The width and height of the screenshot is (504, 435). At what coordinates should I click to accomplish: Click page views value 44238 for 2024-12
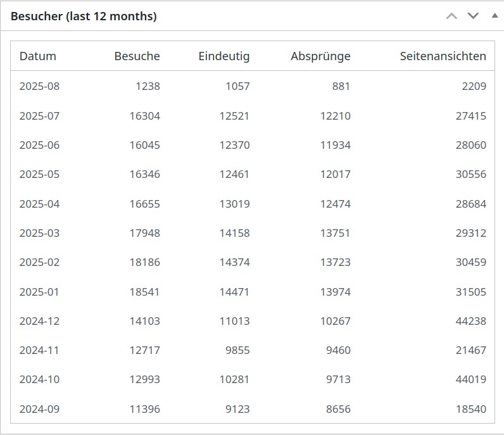471,321
